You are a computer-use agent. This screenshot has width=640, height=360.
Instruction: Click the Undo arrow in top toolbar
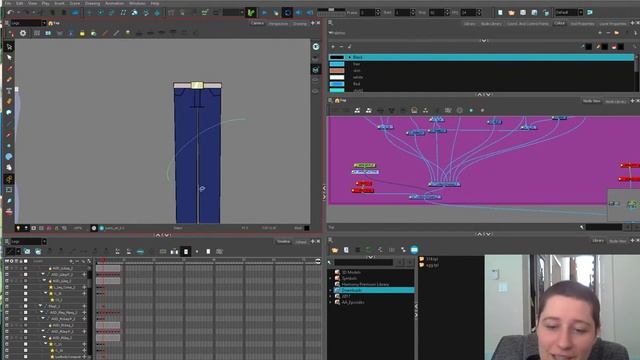[10, 13]
